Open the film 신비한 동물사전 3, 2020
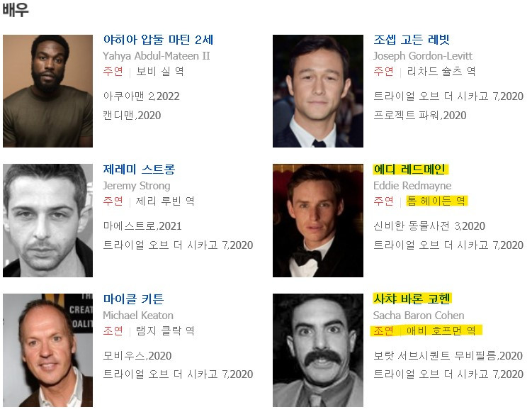Image resolution: width=532 pixels, height=417 pixels. point(429,226)
